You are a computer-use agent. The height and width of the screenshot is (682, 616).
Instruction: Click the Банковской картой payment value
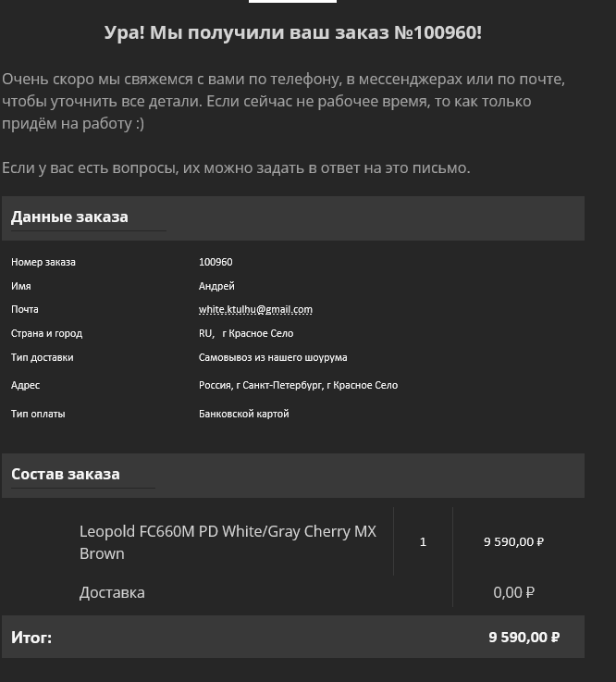coord(243,415)
